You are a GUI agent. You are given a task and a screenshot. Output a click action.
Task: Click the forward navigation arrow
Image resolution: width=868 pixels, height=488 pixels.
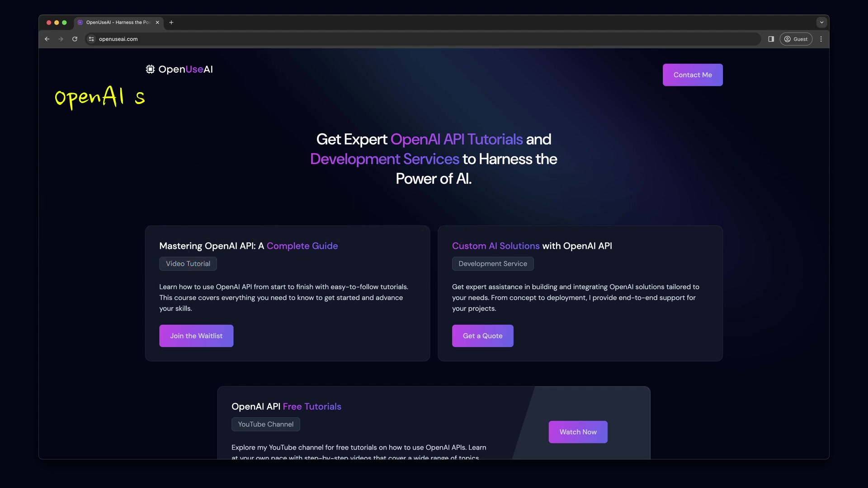point(61,39)
